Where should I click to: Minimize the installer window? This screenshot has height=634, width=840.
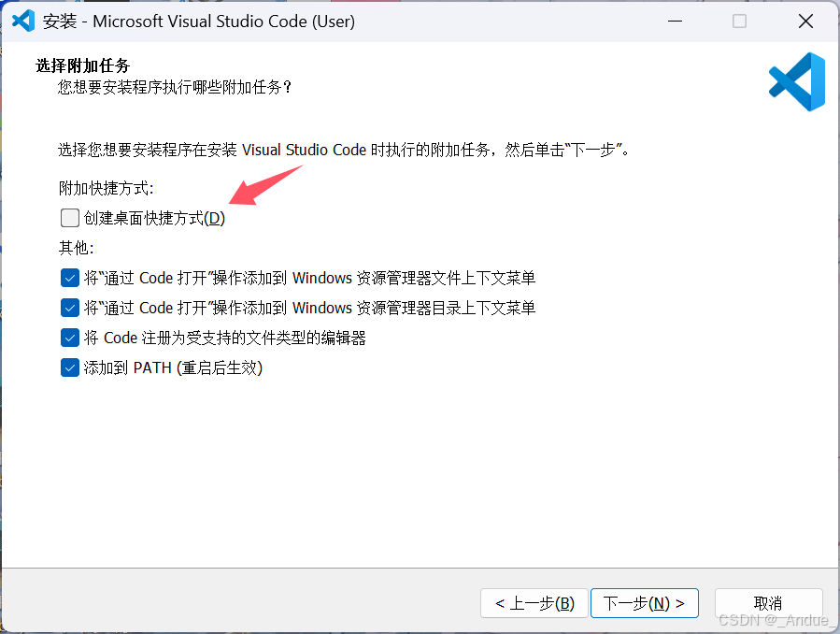coord(675,22)
